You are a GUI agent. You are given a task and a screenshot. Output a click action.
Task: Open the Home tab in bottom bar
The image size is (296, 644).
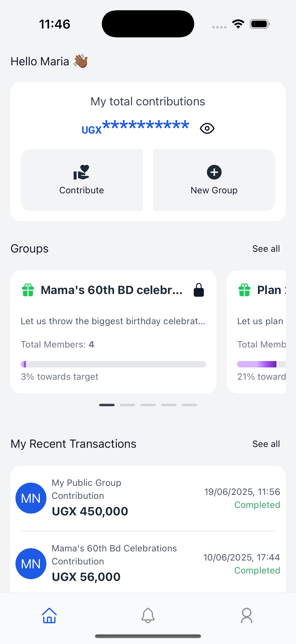coord(49,616)
